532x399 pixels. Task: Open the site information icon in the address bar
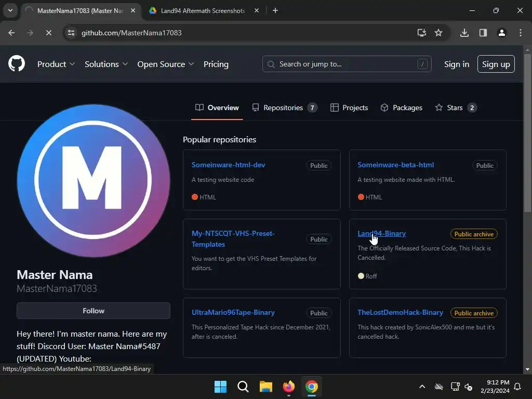point(71,33)
